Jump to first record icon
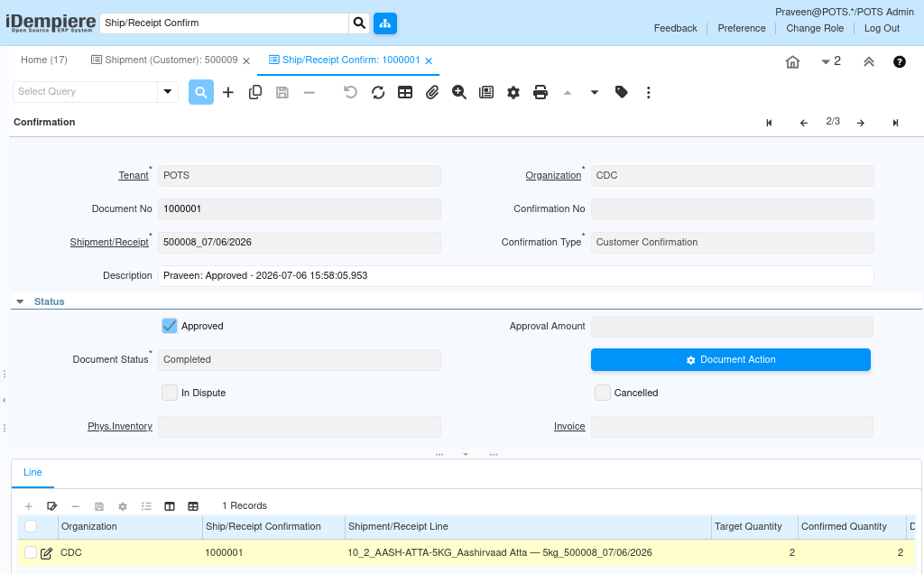Image resolution: width=924 pixels, height=574 pixels. (769, 123)
